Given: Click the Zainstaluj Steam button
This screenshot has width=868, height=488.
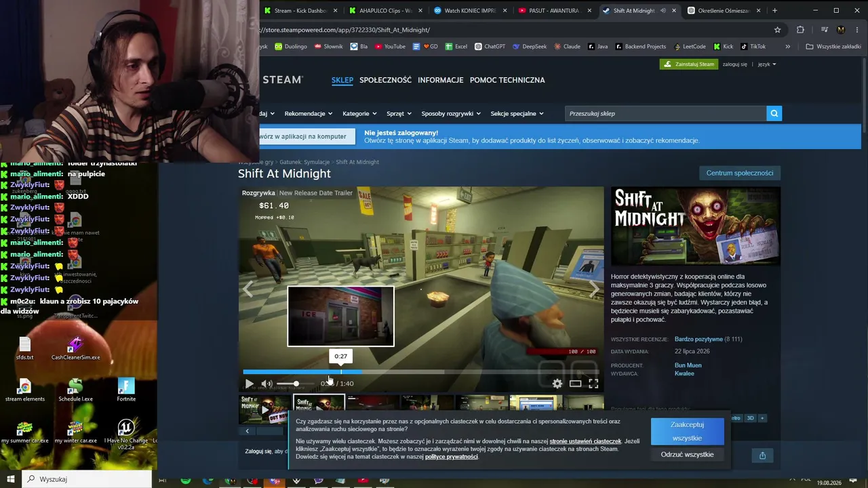Looking at the screenshot, I should click(x=689, y=64).
